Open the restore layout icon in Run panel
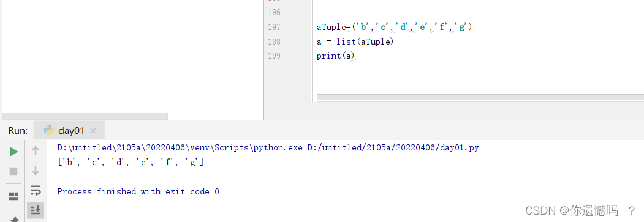Viewport: 644px width, 222px height. 13,196
